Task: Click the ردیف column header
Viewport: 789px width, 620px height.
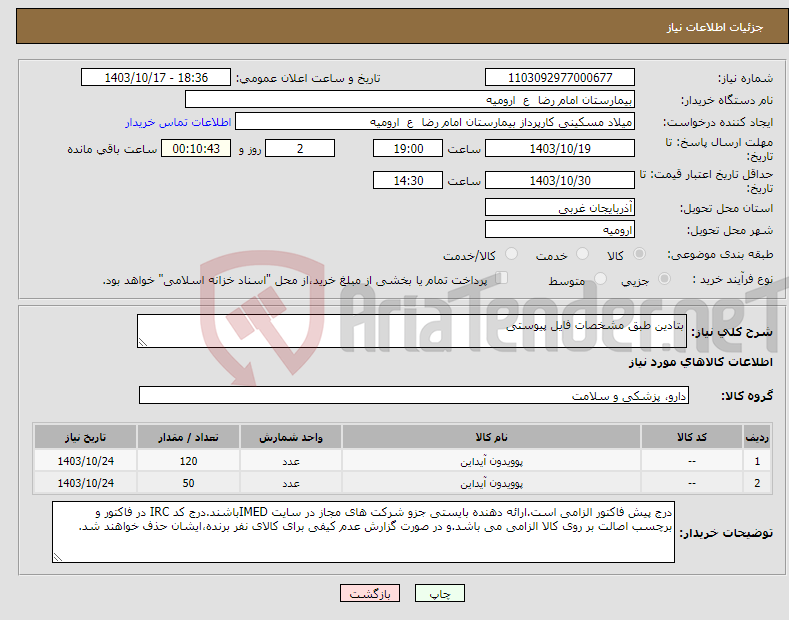Action: (x=757, y=437)
